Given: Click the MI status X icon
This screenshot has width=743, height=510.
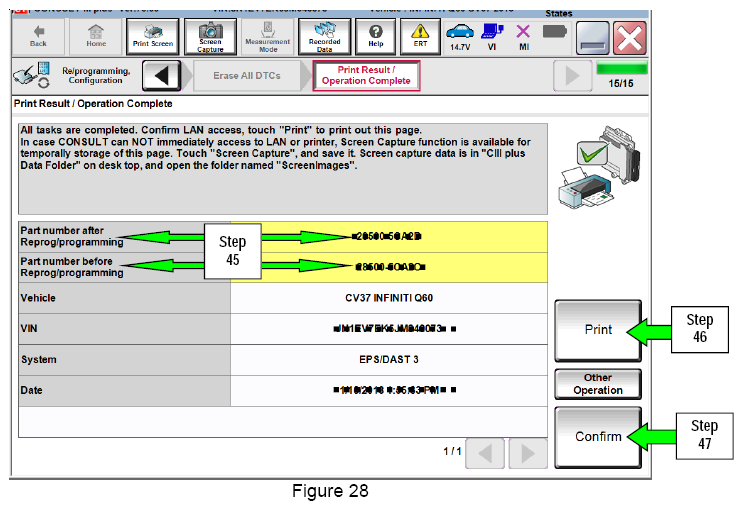Looking at the screenshot, I should 524,37.
